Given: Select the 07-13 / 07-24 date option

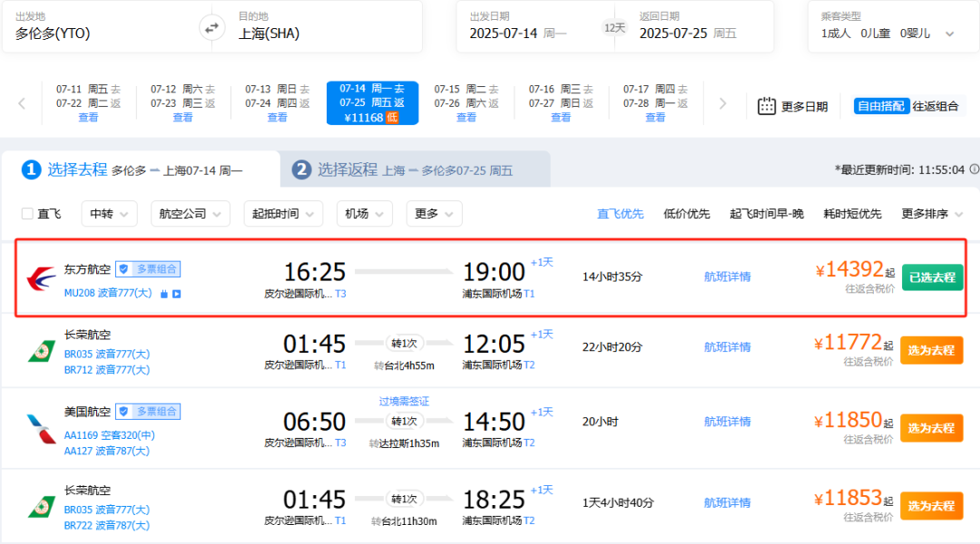Looking at the screenshot, I should [277, 103].
